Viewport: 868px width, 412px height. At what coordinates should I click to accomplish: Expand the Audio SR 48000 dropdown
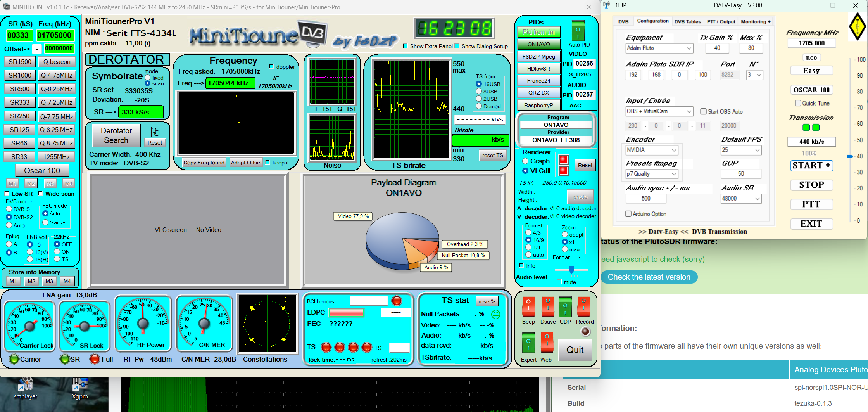coord(741,199)
